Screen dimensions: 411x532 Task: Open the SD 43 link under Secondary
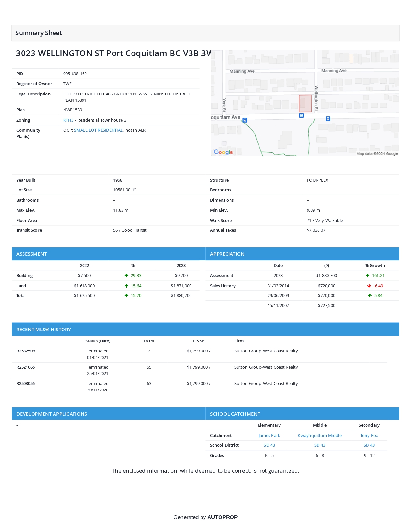tap(369, 445)
